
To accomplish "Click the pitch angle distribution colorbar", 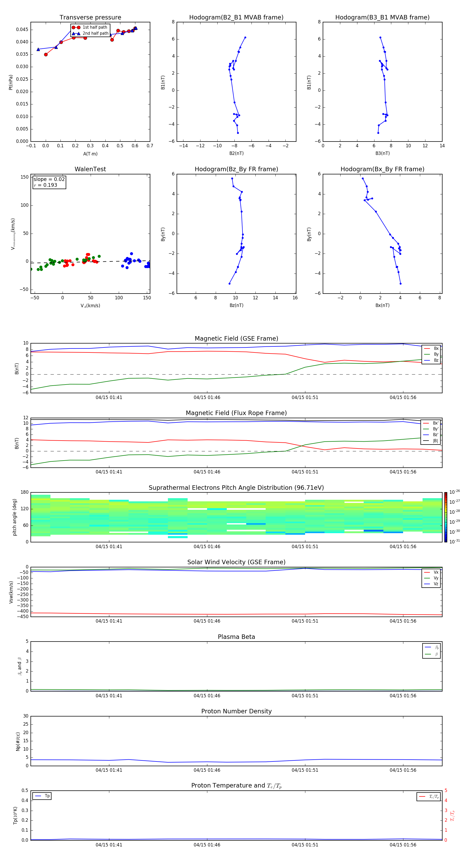I will click(x=445, y=517).
